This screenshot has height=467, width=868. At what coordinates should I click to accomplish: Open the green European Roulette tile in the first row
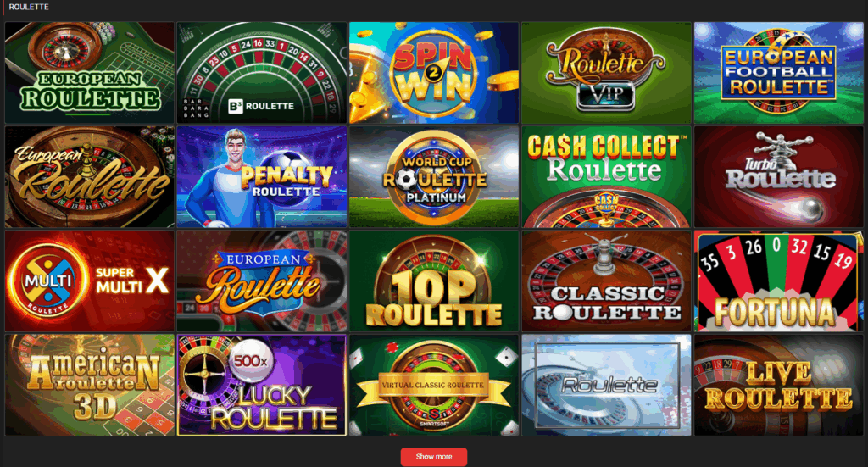tap(90, 73)
